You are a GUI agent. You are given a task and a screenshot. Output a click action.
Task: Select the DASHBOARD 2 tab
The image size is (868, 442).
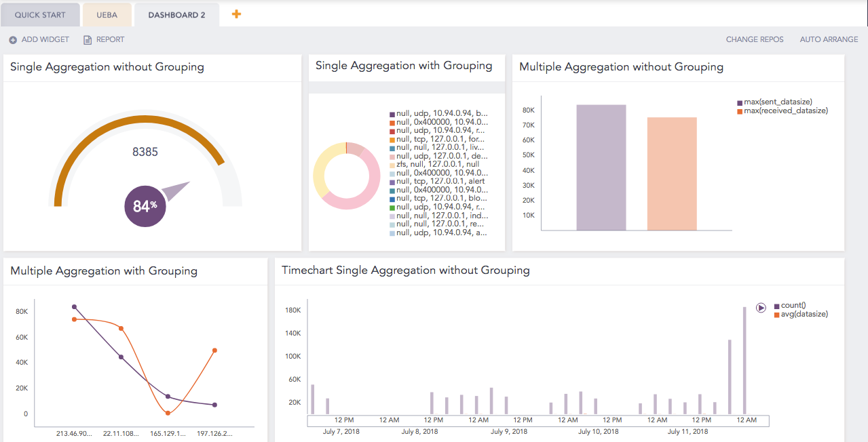(176, 14)
